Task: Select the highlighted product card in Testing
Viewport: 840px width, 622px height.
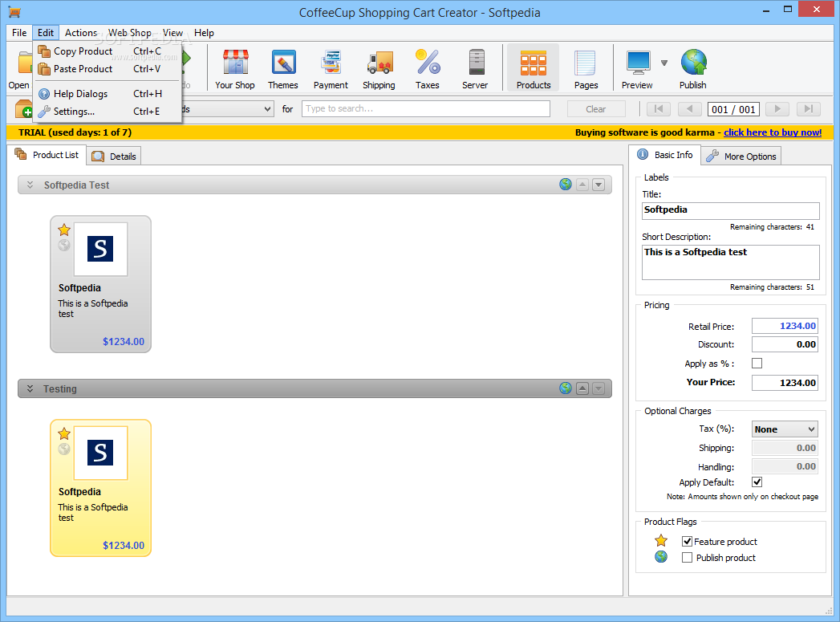Action: (101, 488)
